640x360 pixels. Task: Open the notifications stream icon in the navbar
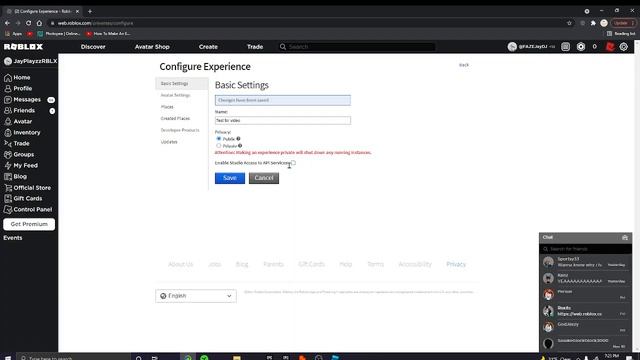point(565,47)
